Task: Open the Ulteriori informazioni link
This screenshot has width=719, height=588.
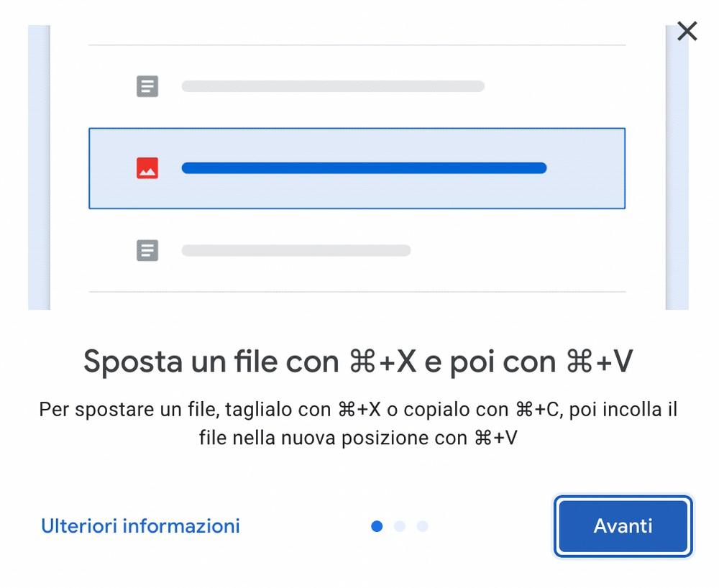Action: (x=140, y=526)
